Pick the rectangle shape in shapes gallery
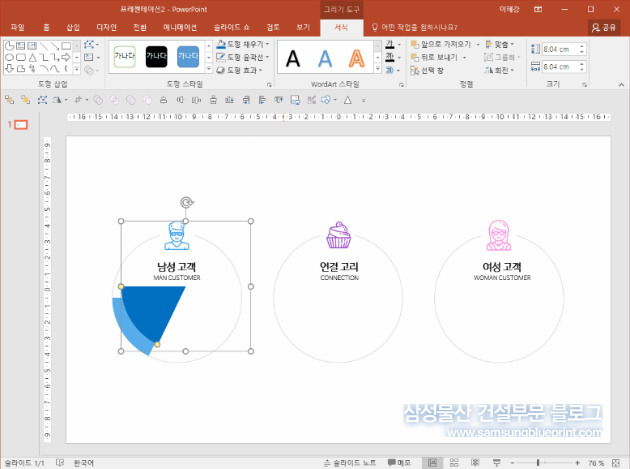Image resolution: width=630 pixels, height=469 pixels. tap(66, 46)
